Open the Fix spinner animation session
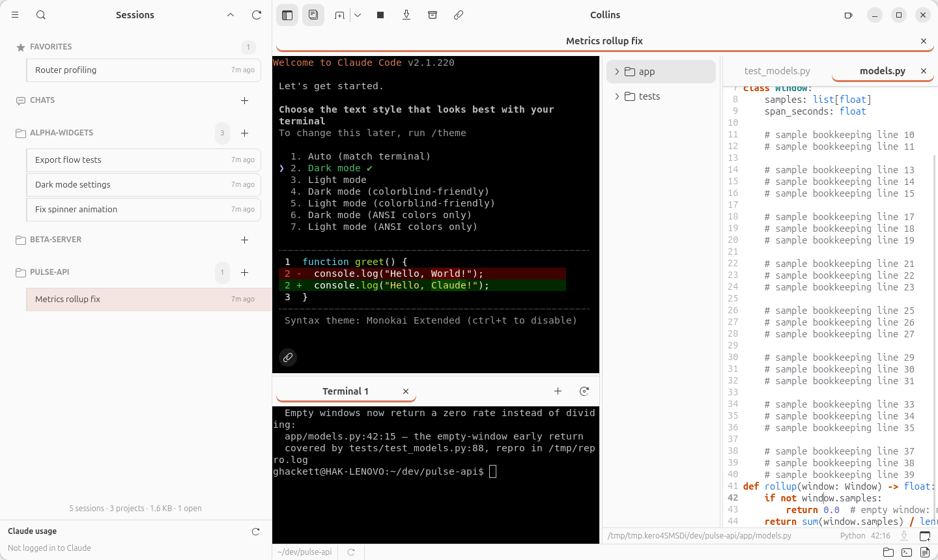This screenshot has height=560, width=938. pyautogui.click(x=144, y=210)
